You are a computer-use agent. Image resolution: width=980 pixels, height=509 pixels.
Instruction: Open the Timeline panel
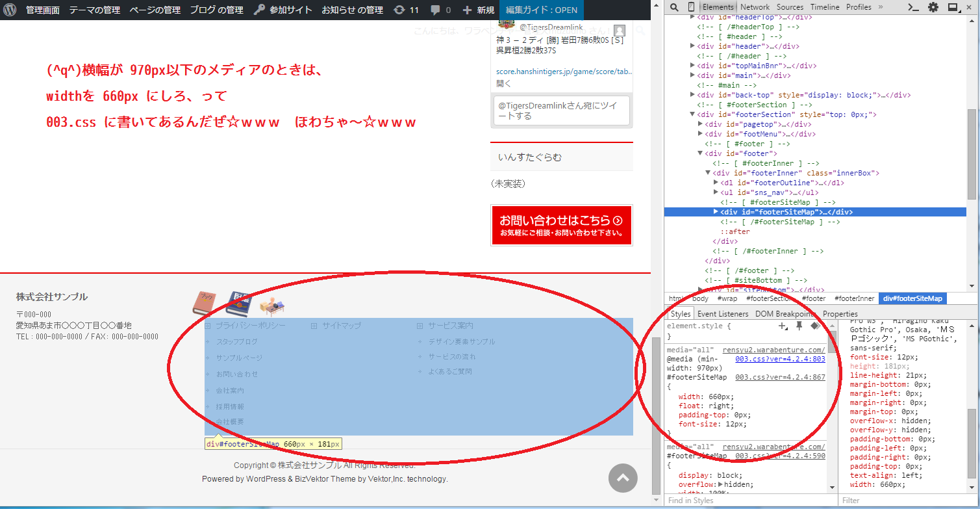point(825,7)
